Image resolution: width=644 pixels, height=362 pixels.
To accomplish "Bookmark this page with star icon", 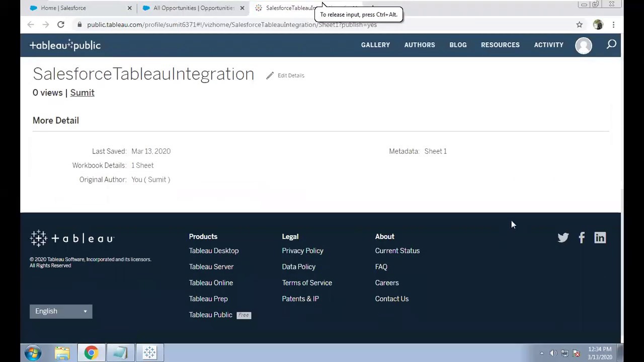I will tap(579, 25).
